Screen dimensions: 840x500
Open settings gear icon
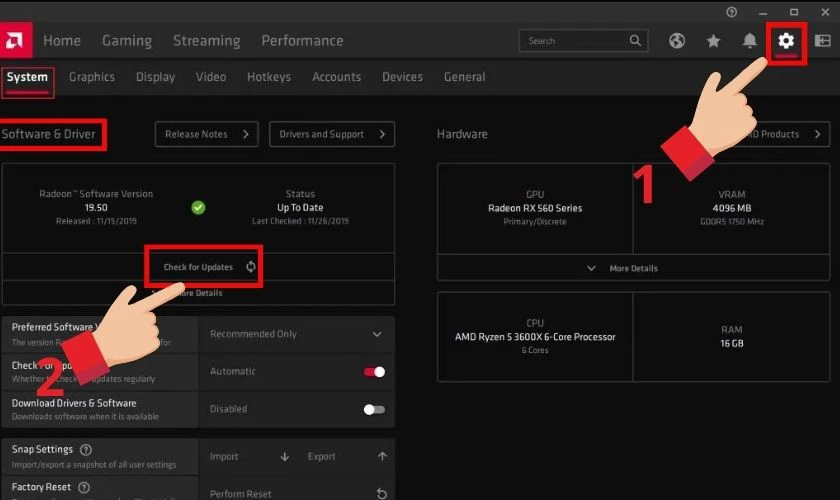point(786,41)
